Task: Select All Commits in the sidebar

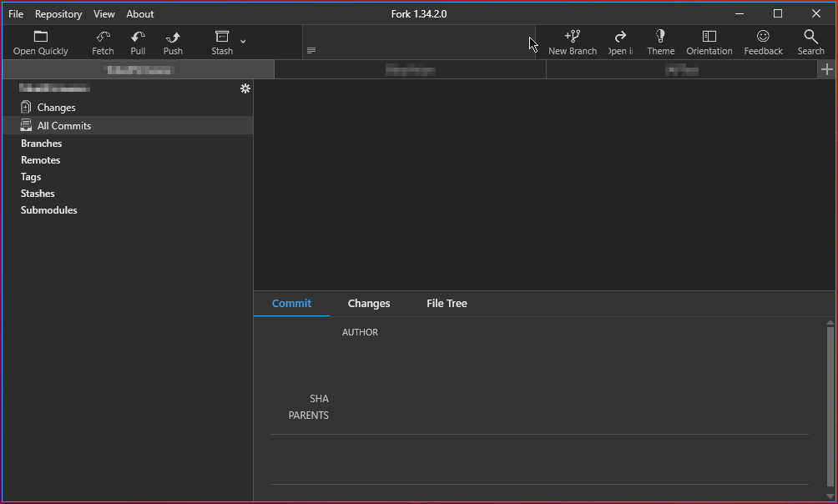Action: (128, 126)
